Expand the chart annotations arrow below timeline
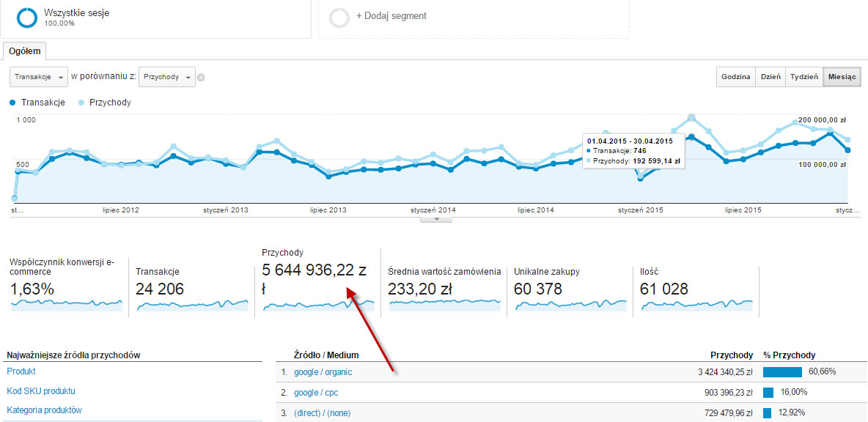 pos(437,219)
